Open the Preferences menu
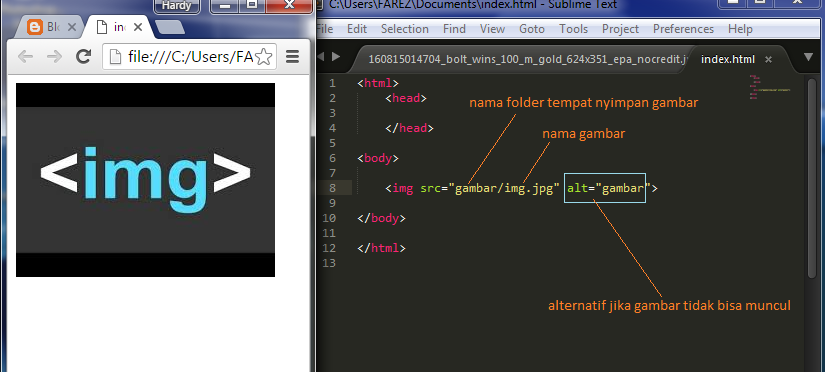This screenshot has height=372, width=825. pos(683,29)
